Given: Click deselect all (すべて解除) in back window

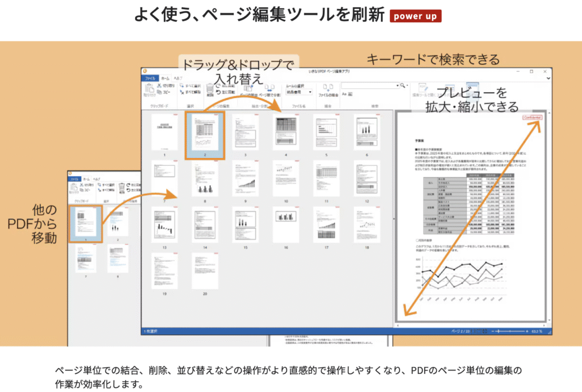Looking at the screenshot, I should click(x=106, y=190).
